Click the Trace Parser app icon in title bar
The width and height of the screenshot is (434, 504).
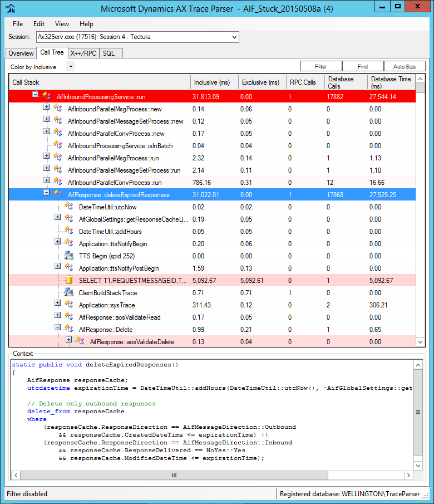coord(10,8)
